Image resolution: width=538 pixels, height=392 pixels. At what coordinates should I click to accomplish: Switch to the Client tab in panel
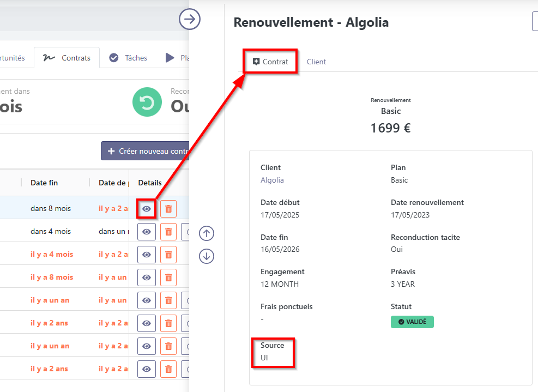coord(316,62)
